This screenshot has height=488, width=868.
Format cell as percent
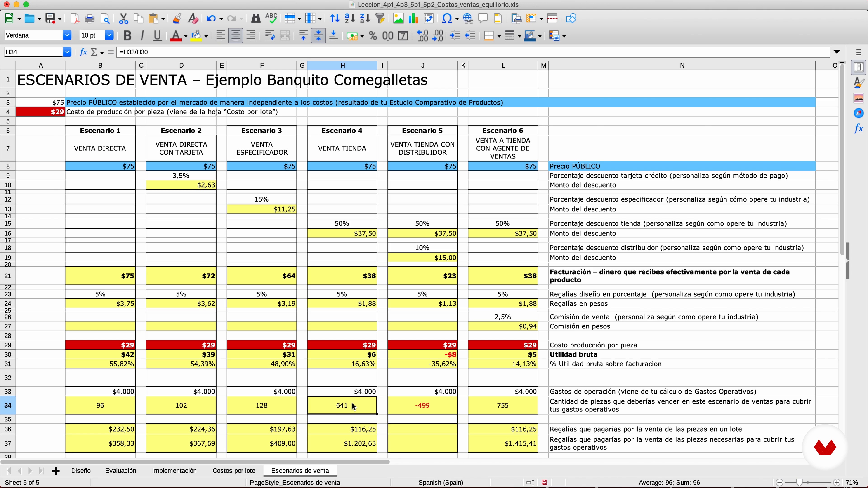[373, 36]
